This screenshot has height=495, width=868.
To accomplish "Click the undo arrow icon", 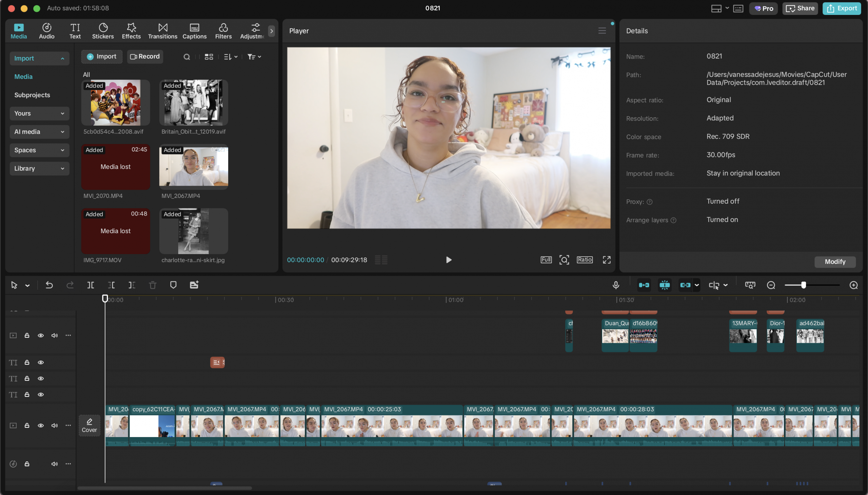I will (x=49, y=285).
